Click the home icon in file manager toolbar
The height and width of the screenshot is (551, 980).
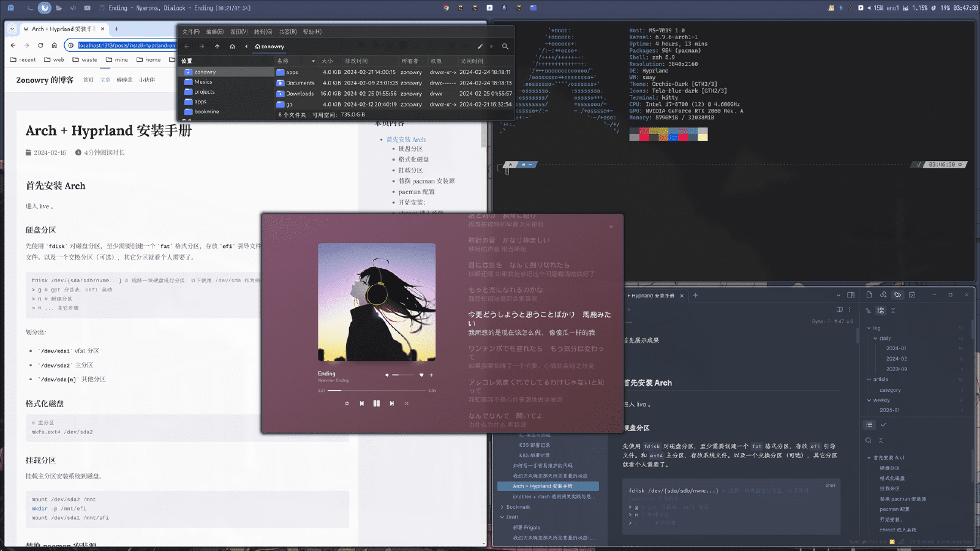coord(232,47)
